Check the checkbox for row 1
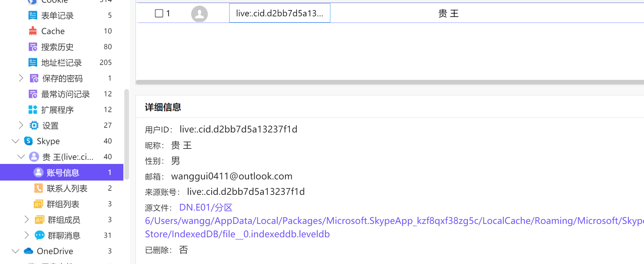Viewport: 644px width, 264px height. point(159,13)
